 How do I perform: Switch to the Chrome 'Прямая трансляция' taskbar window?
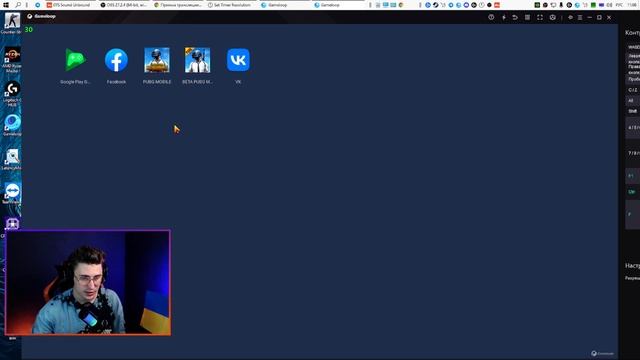pyautogui.click(x=178, y=5)
